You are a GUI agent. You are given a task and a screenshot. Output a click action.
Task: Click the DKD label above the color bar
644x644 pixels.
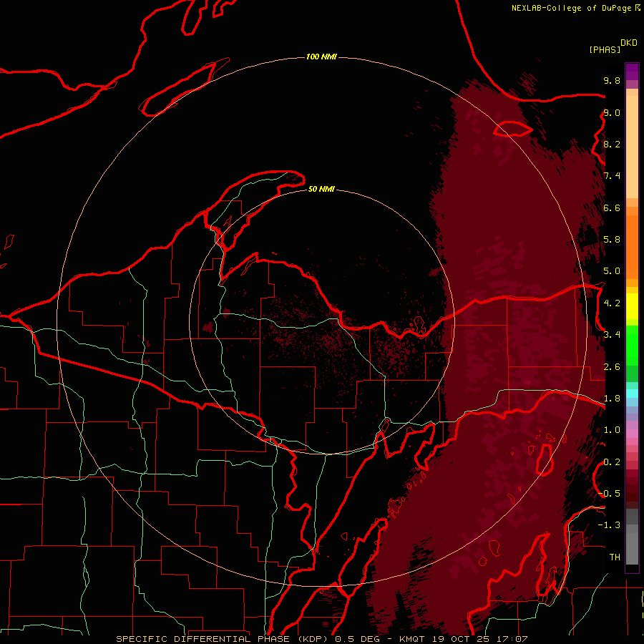[x=629, y=43]
